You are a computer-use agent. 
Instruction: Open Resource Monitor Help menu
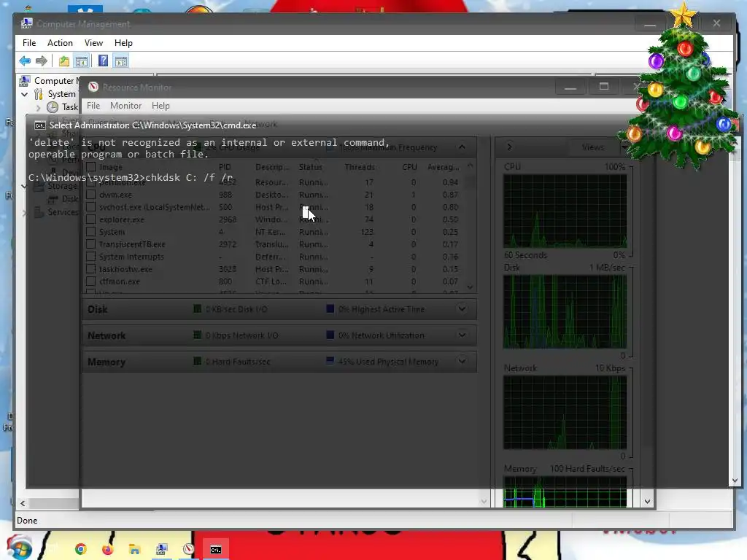tap(160, 106)
